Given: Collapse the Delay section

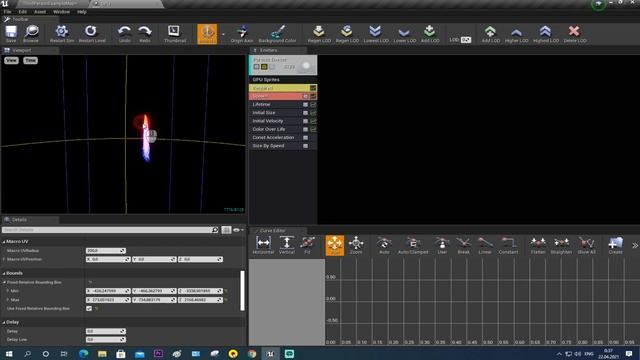Looking at the screenshot, I should 4,322.
